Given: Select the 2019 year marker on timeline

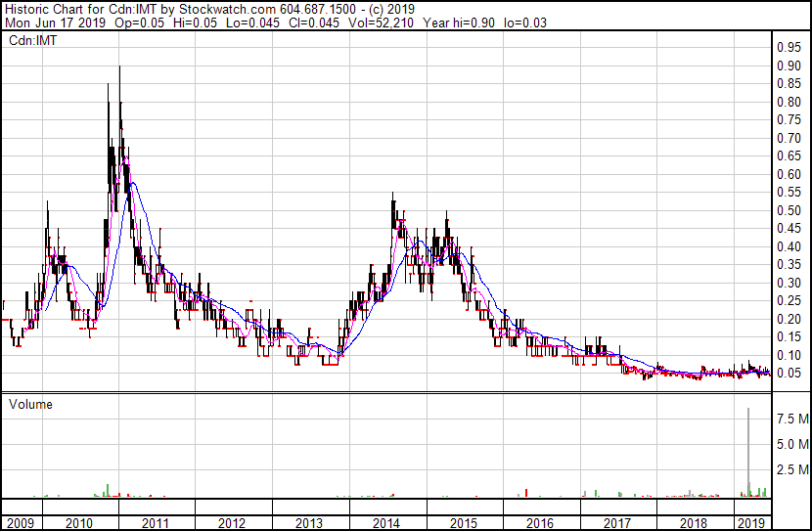Looking at the screenshot, I should (751, 523).
